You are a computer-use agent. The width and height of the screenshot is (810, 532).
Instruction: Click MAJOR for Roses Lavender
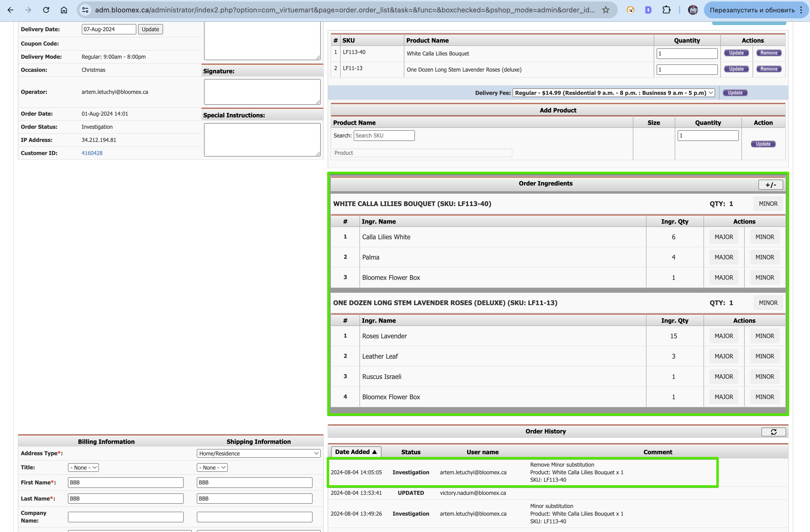724,336
